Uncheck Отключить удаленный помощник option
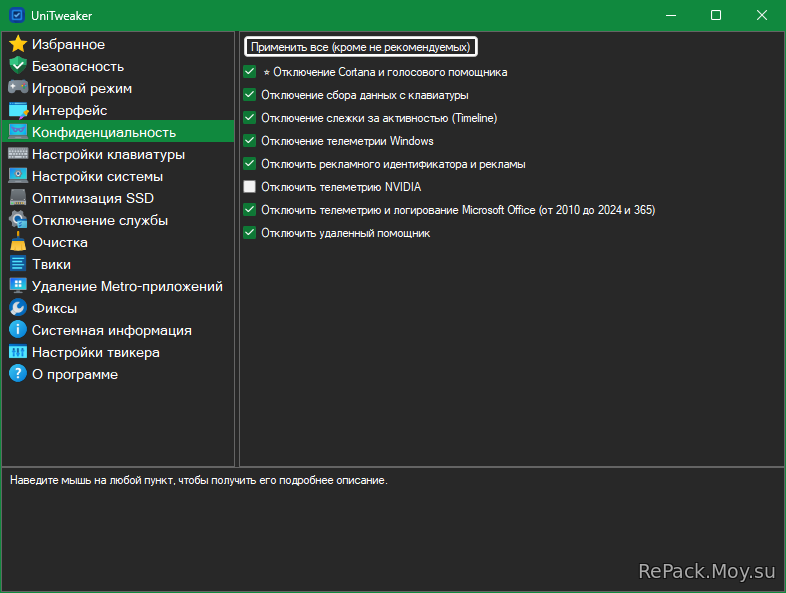 click(250, 233)
